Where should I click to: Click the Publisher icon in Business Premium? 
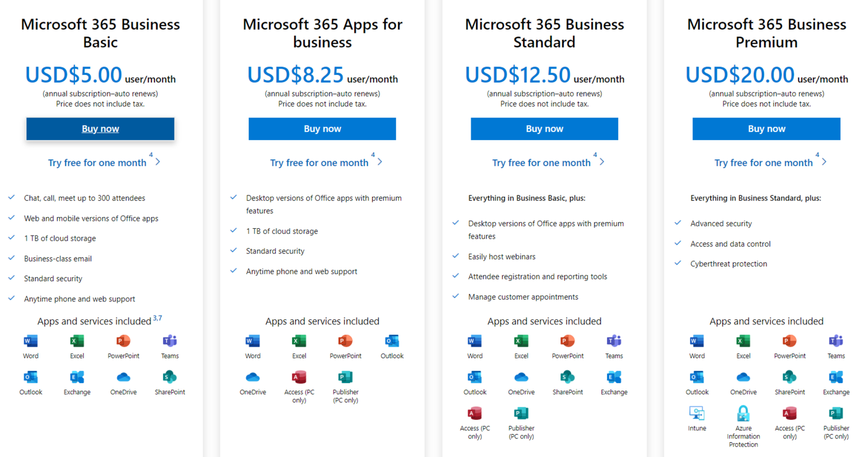[x=836, y=413]
